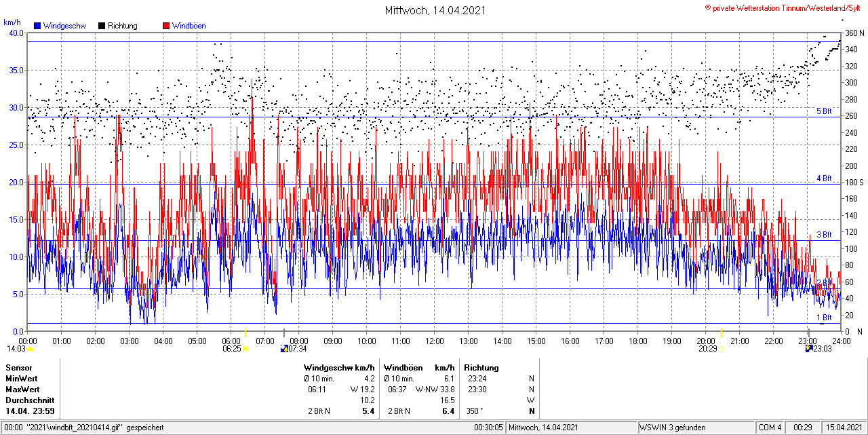Click the current gust value 6.4
Screen dimensions: 868x435
tap(448, 411)
